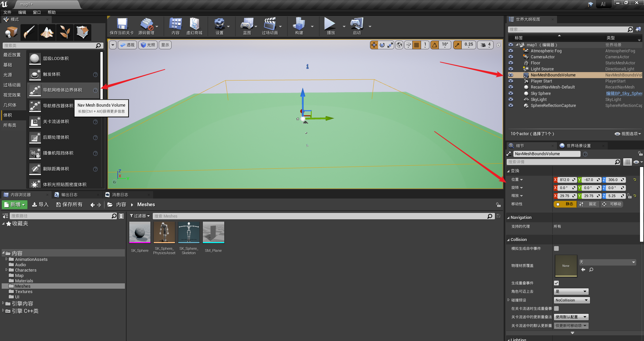Uncheck the generate overlap events checkbox
The width and height of the screenshot is (644, 341).
tap(556, 283)
